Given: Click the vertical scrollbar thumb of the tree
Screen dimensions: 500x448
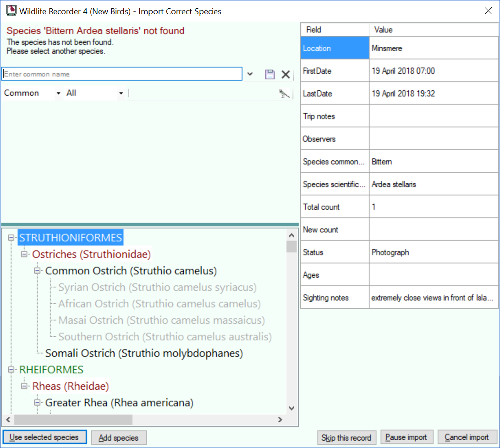Looking at the screenshot, I should [x=291, y=246].
